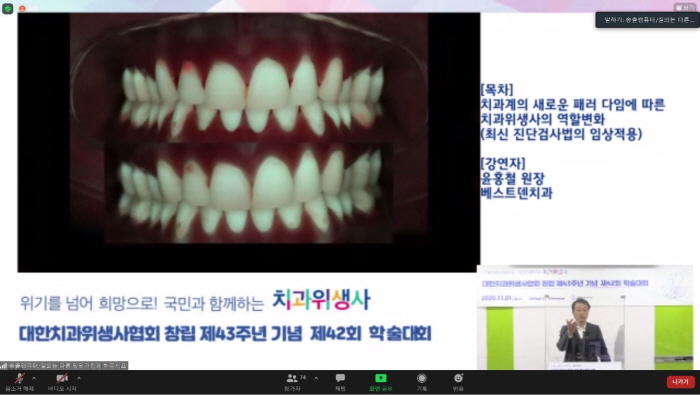700x395 pixels.
Task: Unmute the microphone (음소거 해제)
Action: (x=19, y=383)
